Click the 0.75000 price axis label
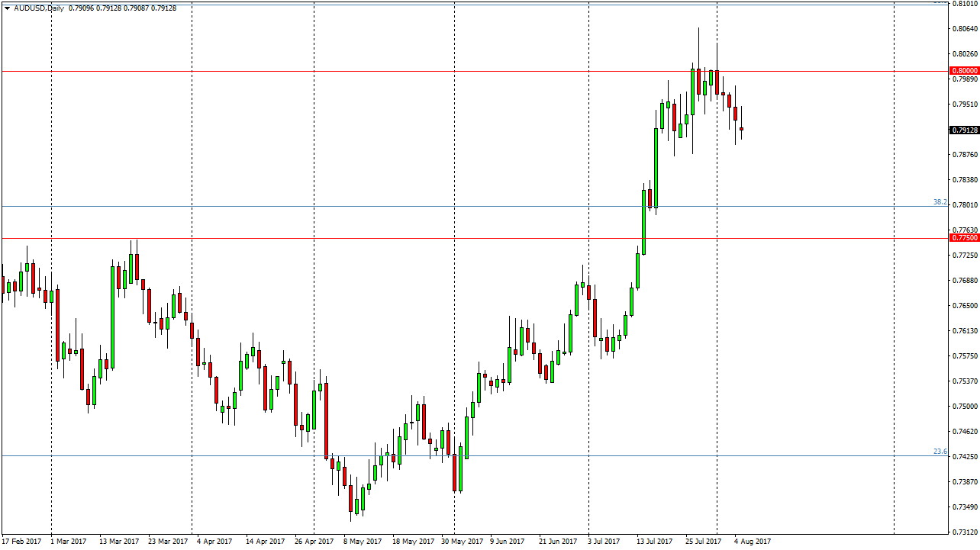This screenshot has height=550, width=980. coord(965,407)
